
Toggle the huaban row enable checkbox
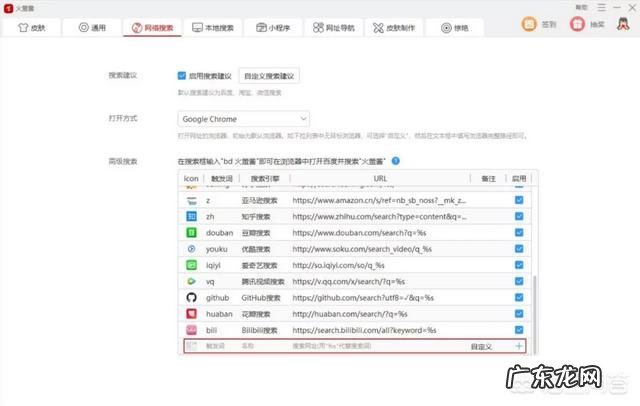pos(519,314)
